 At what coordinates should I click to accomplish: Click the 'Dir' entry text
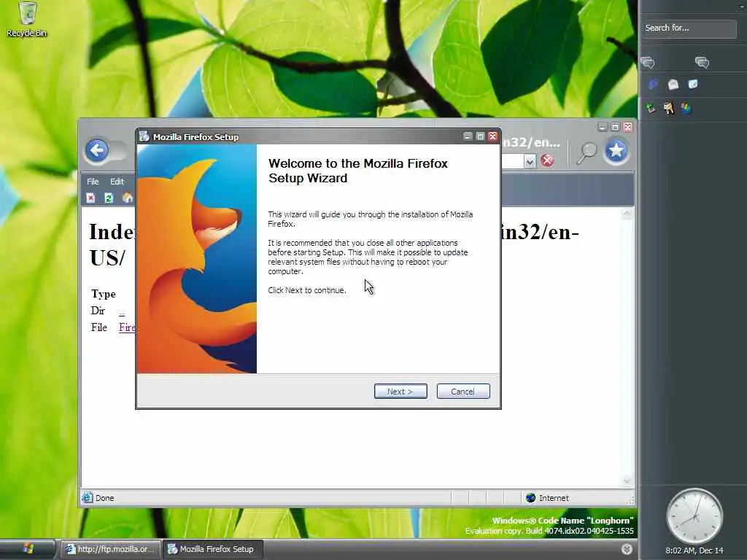pyautogui.click(x=98, y=311)
